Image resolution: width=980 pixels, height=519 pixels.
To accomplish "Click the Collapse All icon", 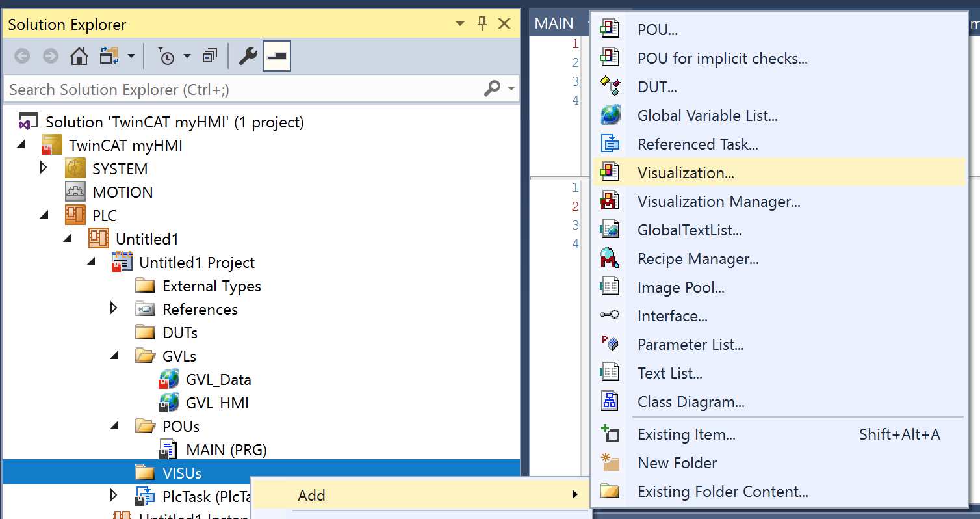I will tap(209, 57).
